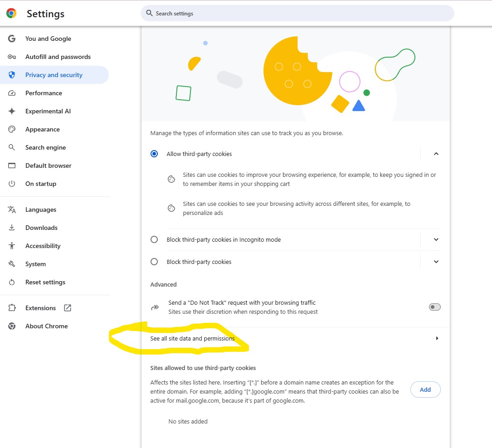Open Extensions page link
The image size is (492, 448).
54,308
